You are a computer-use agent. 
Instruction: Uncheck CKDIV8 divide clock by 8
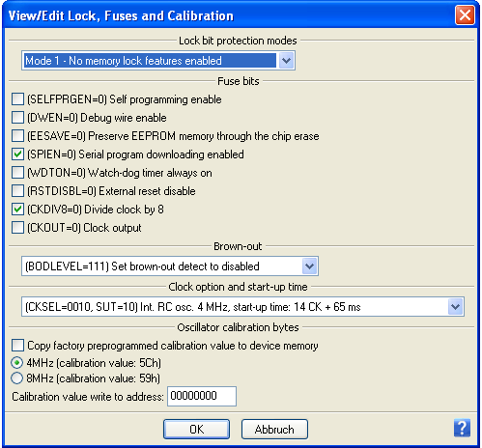pyautogui.click(x=17, y=210)
